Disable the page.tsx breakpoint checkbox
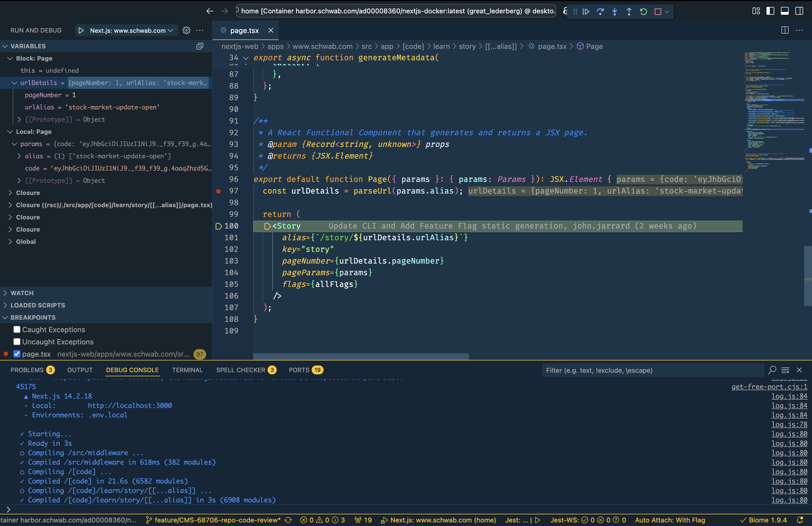This screenshot has width=812, height=526. pos(17,354)
